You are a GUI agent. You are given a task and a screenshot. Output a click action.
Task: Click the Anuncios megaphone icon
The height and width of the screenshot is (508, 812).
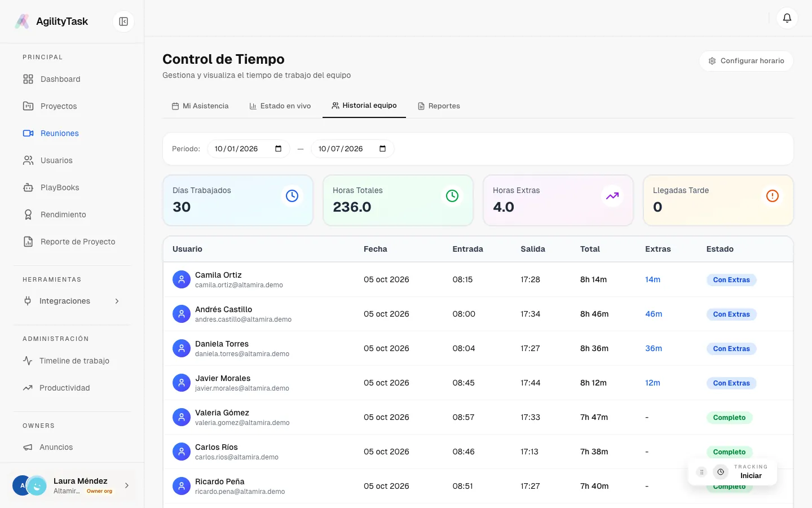pos(28,447)
